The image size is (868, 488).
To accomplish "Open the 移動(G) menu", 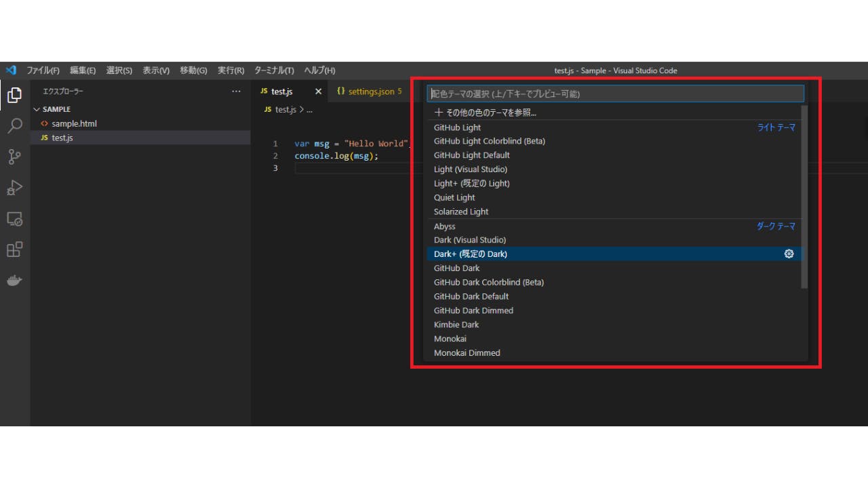I will (x=193, y=70).
